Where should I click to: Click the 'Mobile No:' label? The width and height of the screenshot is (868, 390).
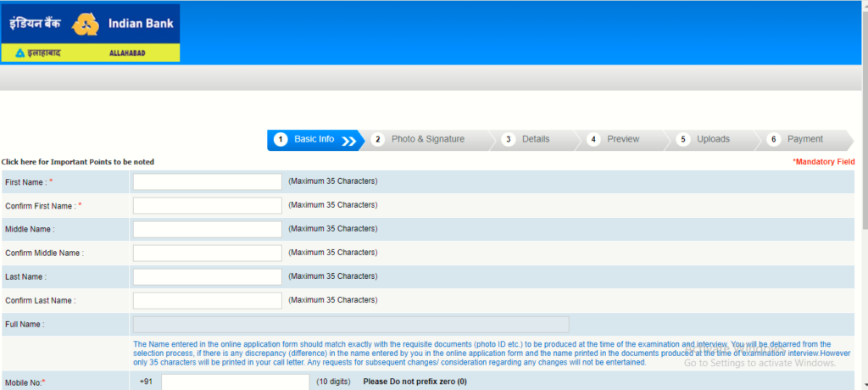[x=25, y=383]
